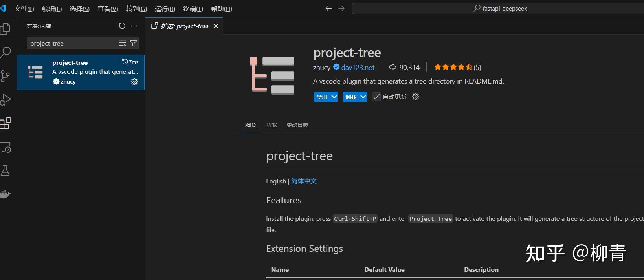Image resolution: width=644 pixels, height=280 pixels.
Task: Open extensions panel more actions menu
Action: tap(134, 26)
